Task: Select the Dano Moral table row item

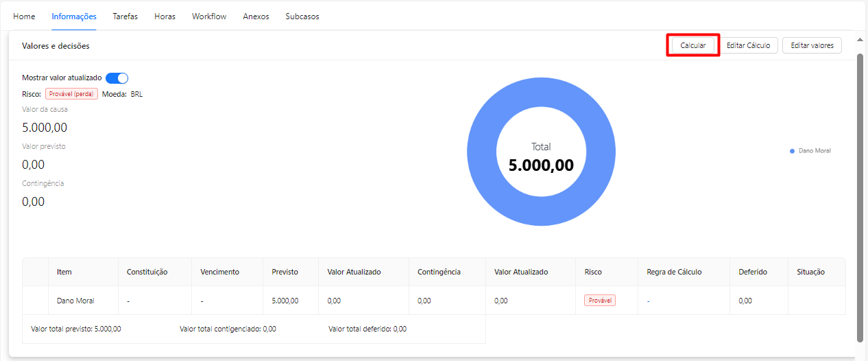Action: (x=75, y=301)
